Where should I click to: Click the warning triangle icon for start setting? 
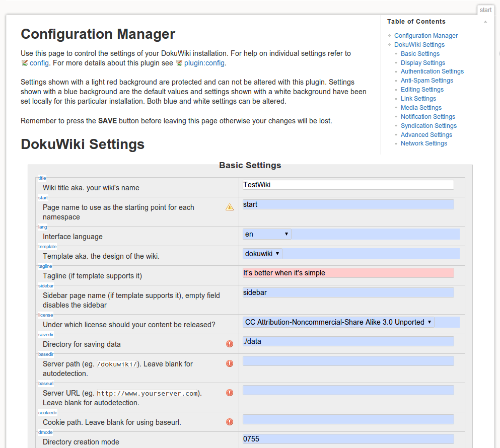230,207
